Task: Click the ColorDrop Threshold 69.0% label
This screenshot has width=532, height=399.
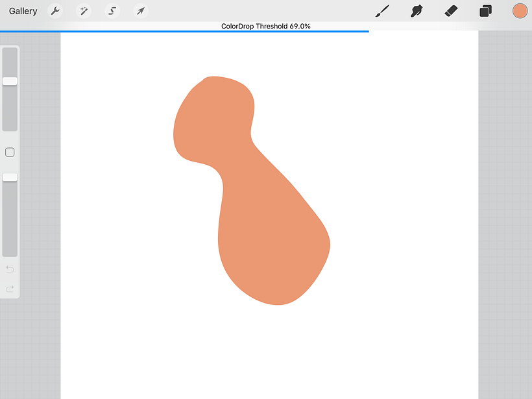Action: (266, 26)
